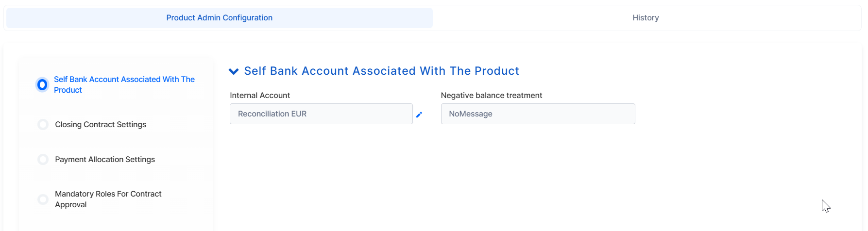
Task: Click the Self Bank Account section heading
Action: pyautogui.click(x=381, y=71)
